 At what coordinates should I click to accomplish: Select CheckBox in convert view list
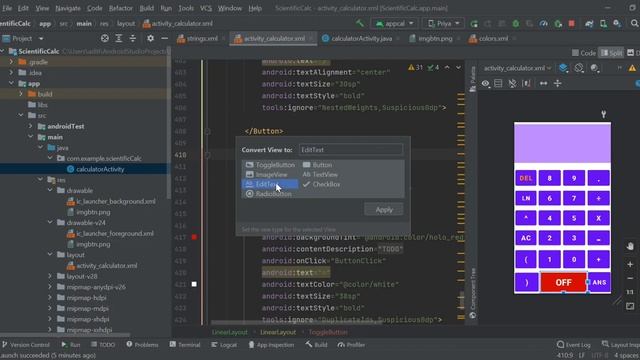pos(322,184)
